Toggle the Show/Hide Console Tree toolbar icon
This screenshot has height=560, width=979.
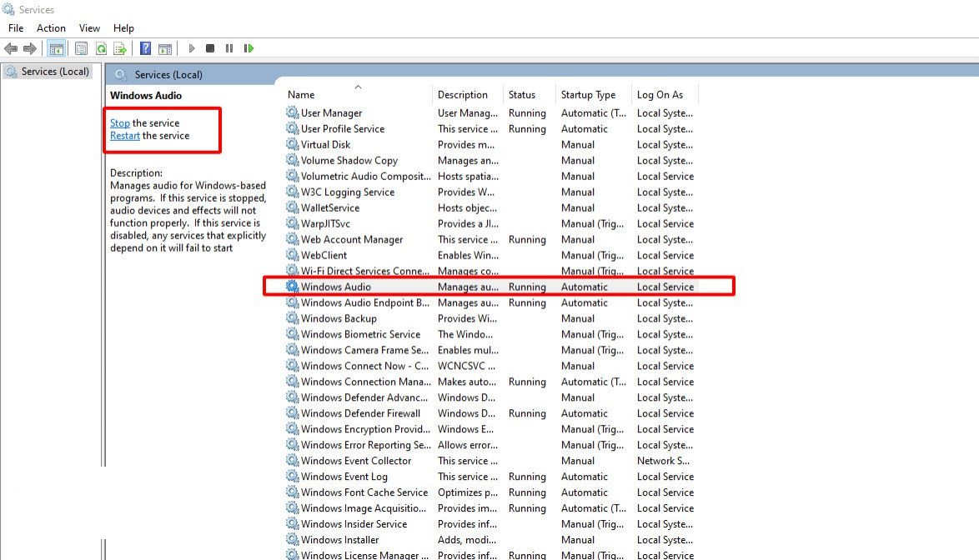(56, 48)
